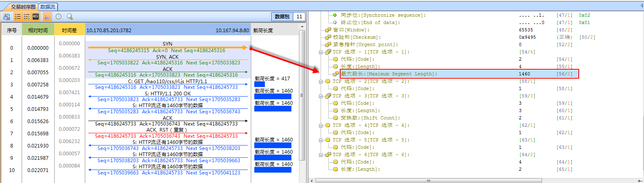This screenshot has width=644, height=183.
Task: Click the TCP option 3 node icon
Action: click(x=328, y=96)
